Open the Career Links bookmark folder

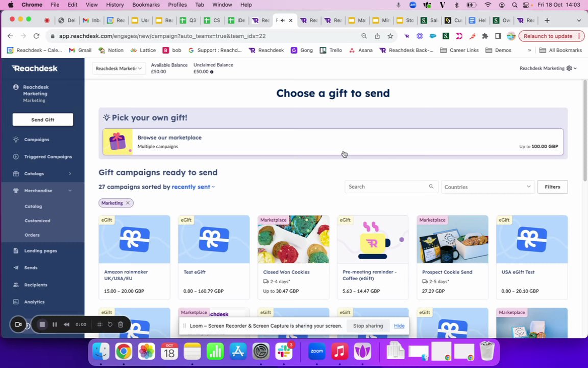(x=459, y=50)
